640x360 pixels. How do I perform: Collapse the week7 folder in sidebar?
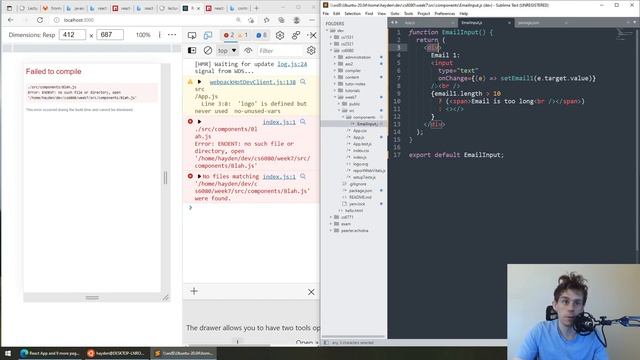(335, 97)
